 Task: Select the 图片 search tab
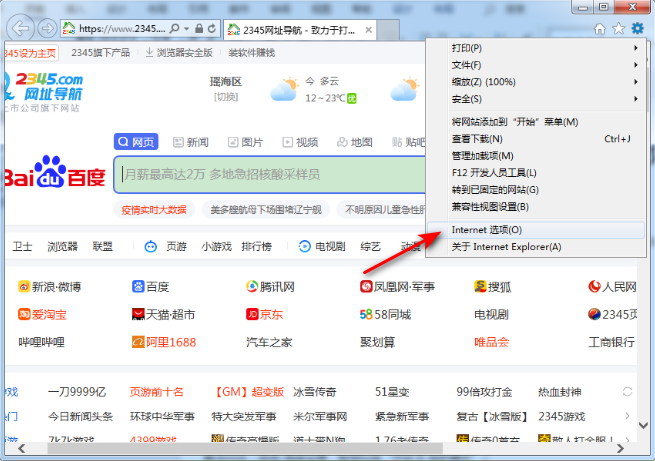tap(245, 142)
